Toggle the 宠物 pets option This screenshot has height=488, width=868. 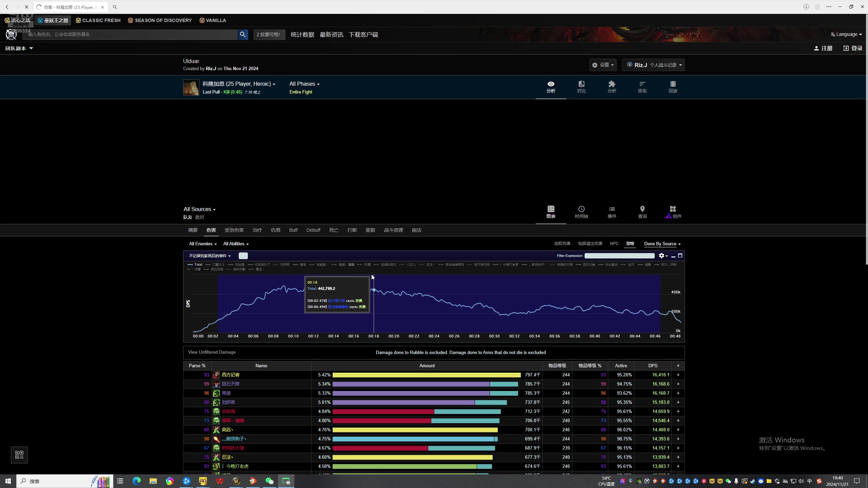[630, 244]
